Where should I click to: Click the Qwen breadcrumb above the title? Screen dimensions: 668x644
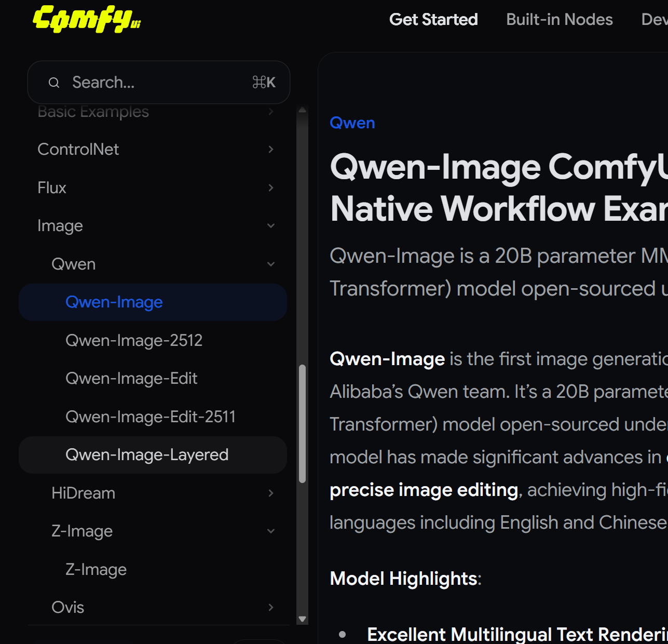point(352,123)
